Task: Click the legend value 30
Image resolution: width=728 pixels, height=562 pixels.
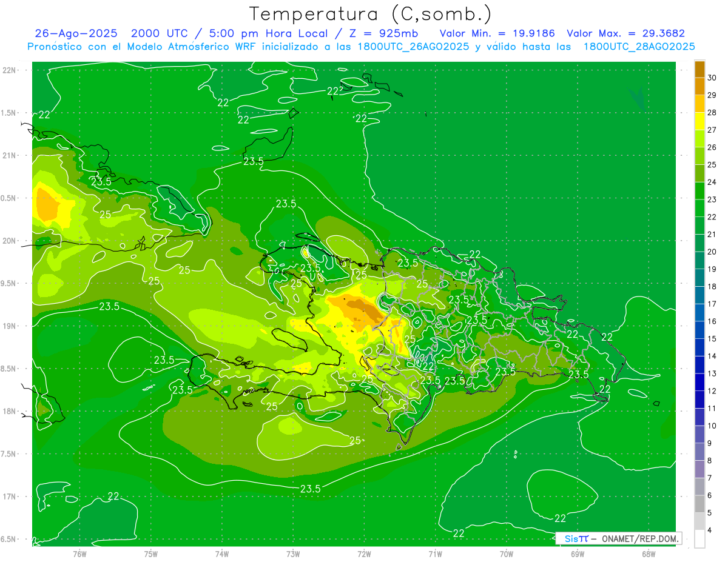Action: click(x=712, y=78)
